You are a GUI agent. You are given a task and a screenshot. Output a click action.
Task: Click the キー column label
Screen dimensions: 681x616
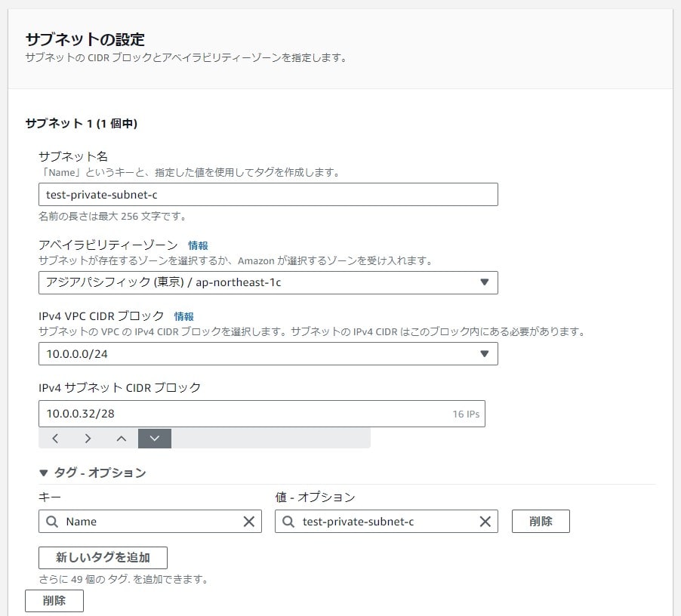(x=50, y=497)
